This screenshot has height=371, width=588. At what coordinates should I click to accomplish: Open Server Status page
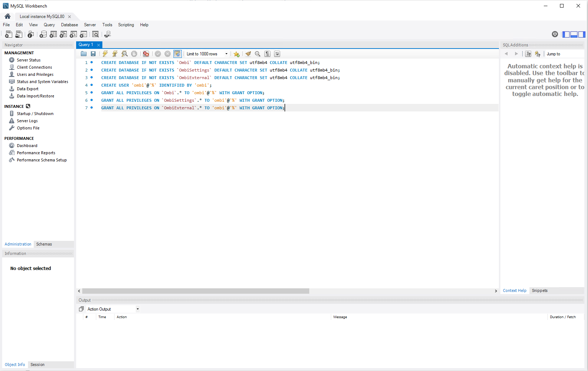29,60
